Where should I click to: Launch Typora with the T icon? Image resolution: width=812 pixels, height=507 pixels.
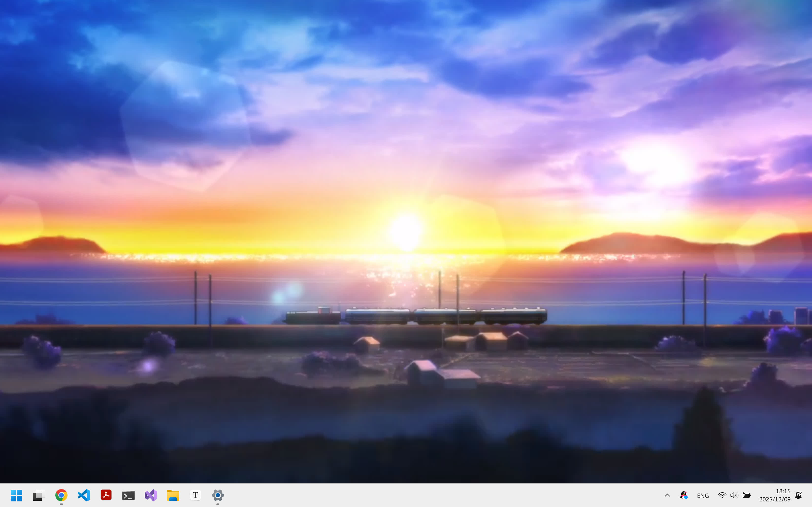[195, 495]
